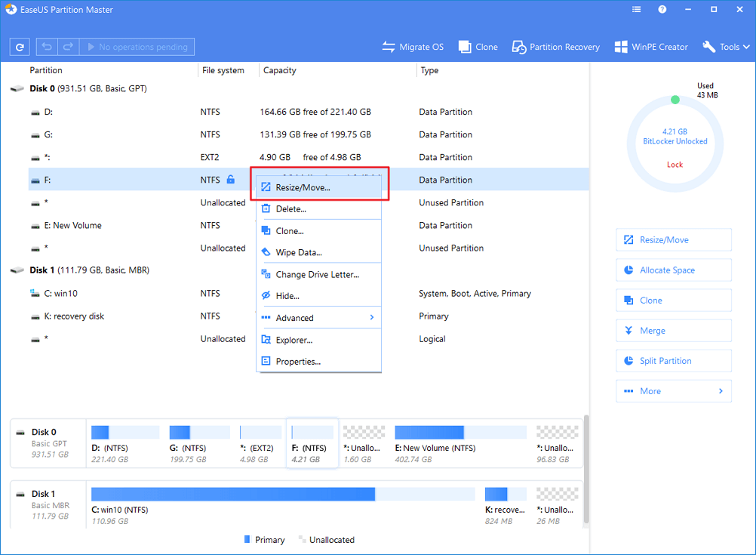The width and height of the screenshot is (756, 555).
Task: Click the F: (NTFS) 4.21 GB block in the disk map
Action: [x=312, y=444]
